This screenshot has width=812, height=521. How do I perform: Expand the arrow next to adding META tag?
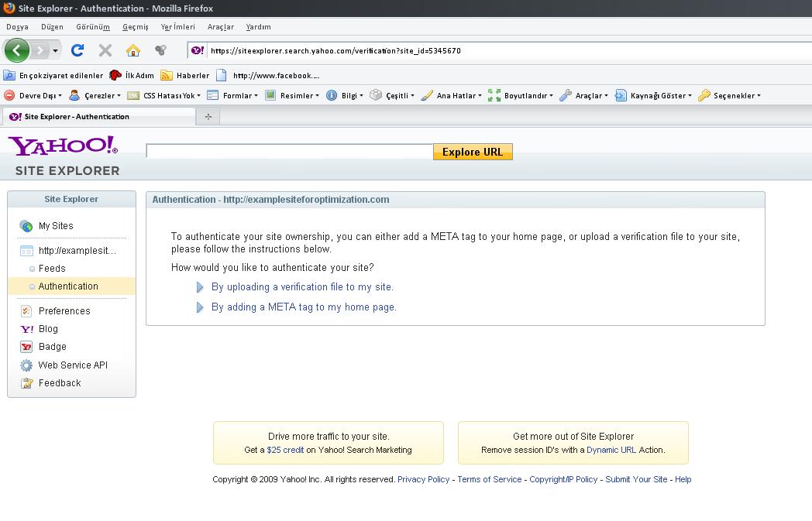click(x=200, y=307)
